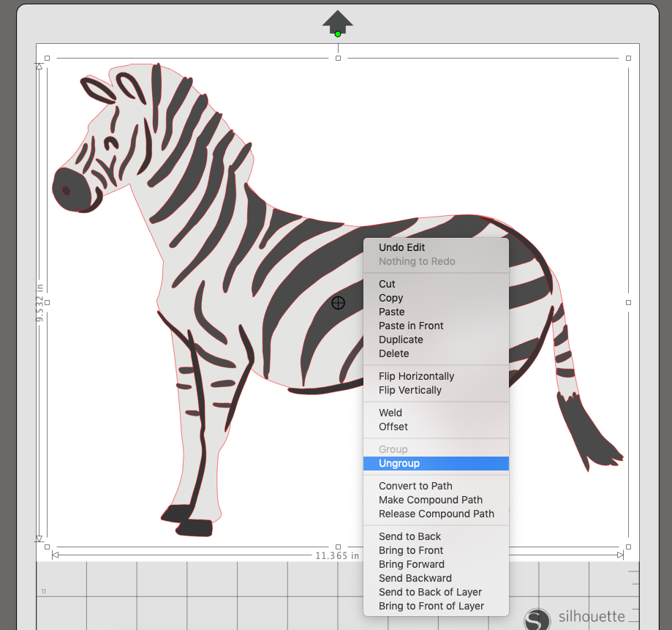
Task: Select Release Compound Path
Action: (x=436, y=514)
